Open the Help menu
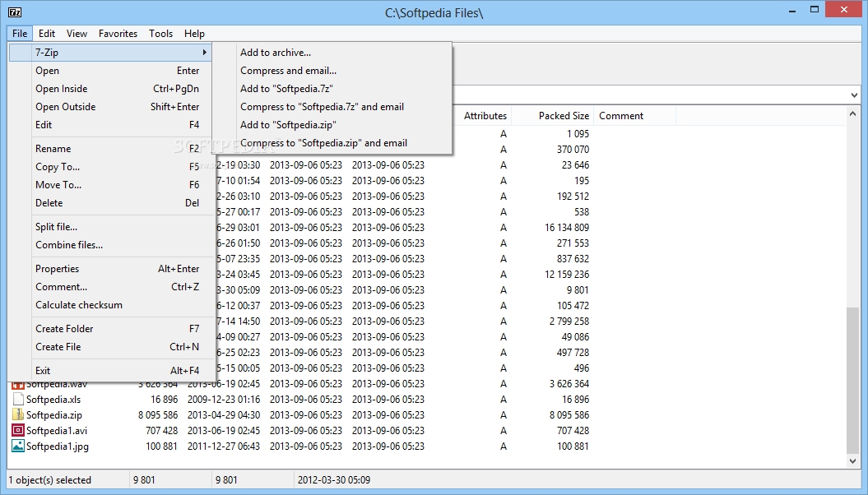This screenshot has height=495, width=868. (x=194, y=33)
